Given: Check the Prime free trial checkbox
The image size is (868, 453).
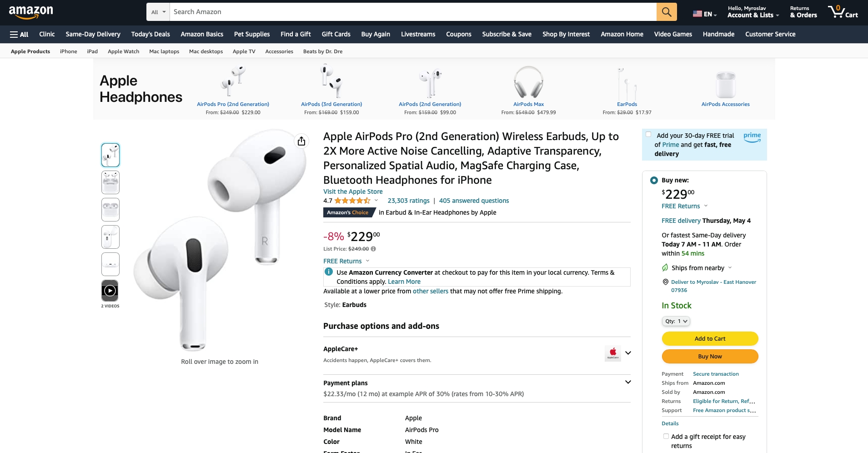Looking at the screenshot, I should [x=648, y=134].
